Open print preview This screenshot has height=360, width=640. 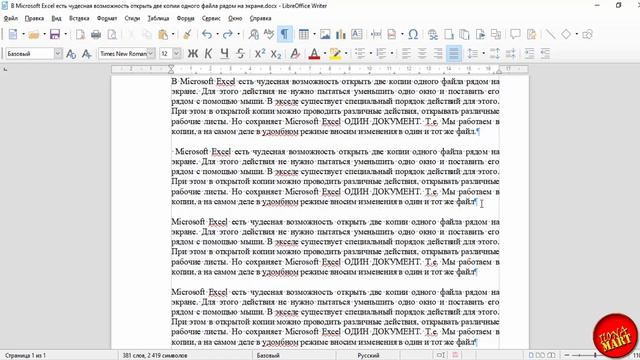point(112,34)
